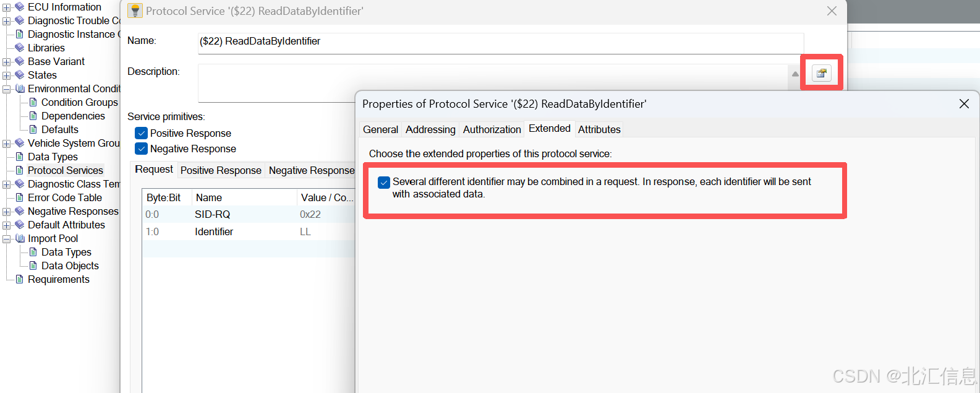Click the Condition Groups page icon

[x=33, y=102]
